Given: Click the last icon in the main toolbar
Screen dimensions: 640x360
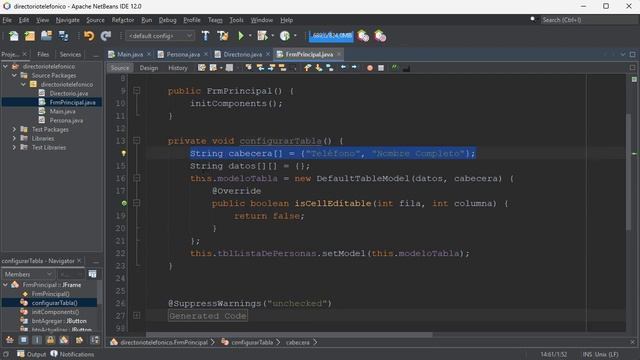Looking at the screenshot, I should [380, 36].
